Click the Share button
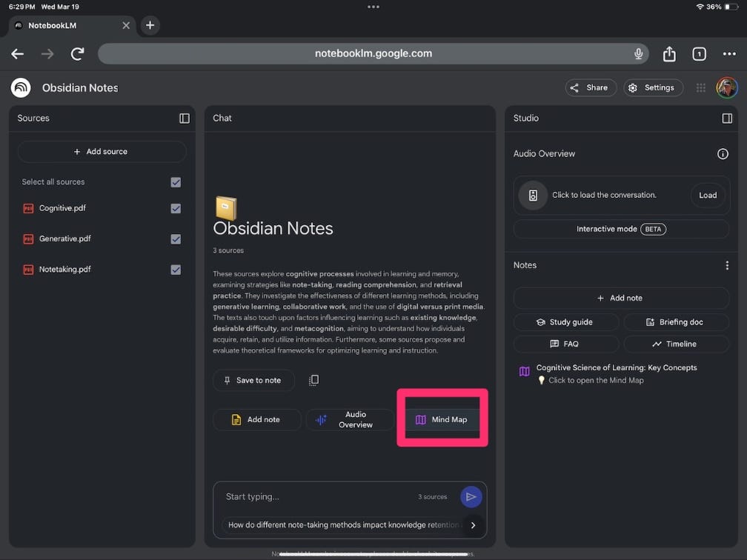The height and width of the screenshot is (560, 747). [591, 87]
